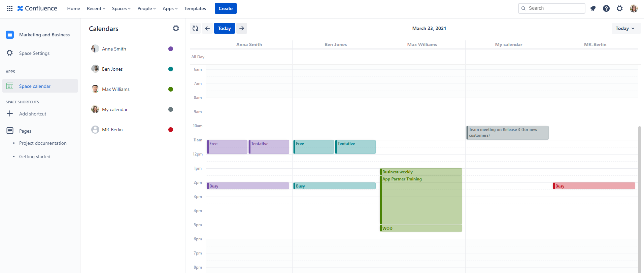The image size is (644, 273).
Task: Click the blue Create button
Action: click(226, 8)
